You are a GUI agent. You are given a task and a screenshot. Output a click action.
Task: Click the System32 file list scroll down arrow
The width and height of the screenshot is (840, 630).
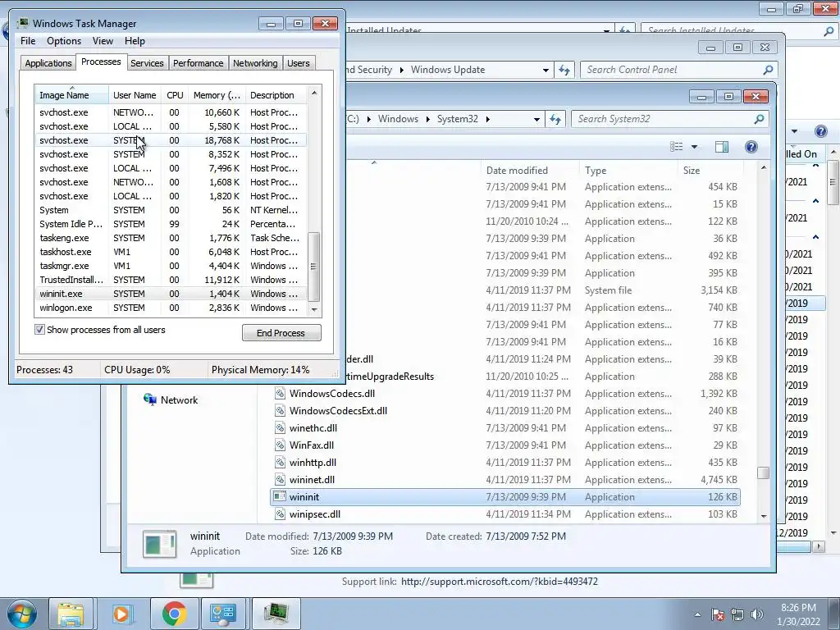pyautogui.click(x=764, y=516)
